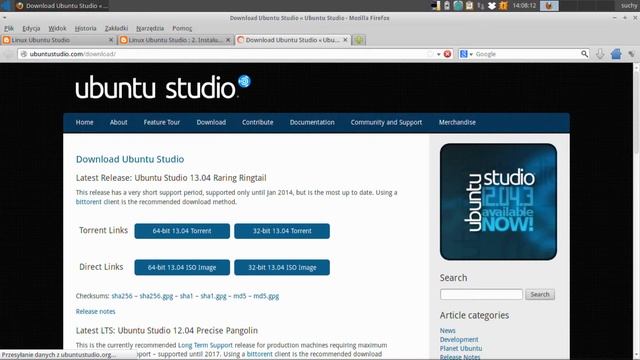This screenshot has width=640, height=360.
Task: Open the Feature Tour navigation item
Action: pyautogui.click(x=162, y=122)
